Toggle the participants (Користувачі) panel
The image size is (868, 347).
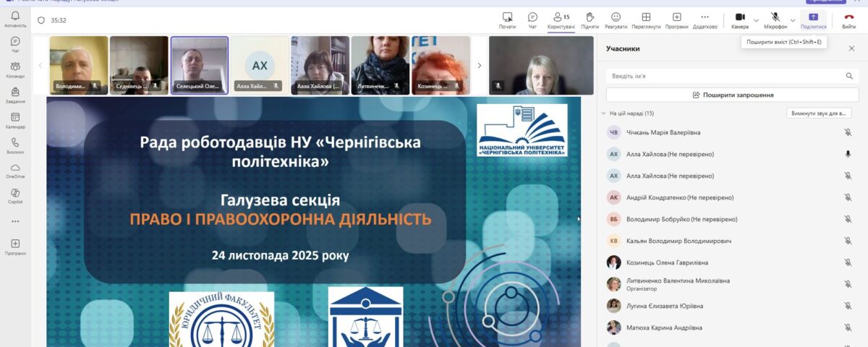(x=561, y=17)
